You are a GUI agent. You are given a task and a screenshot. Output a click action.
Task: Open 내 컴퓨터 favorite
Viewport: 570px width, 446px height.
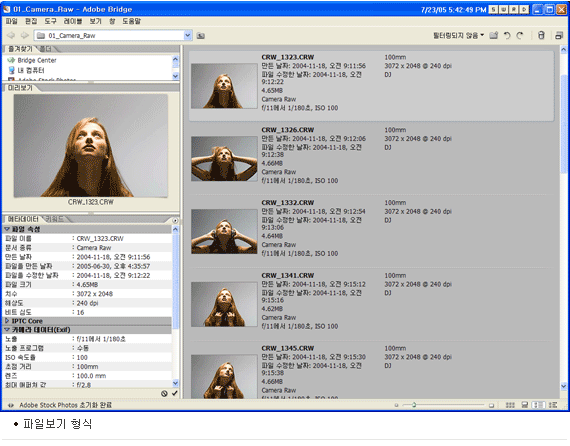26,70
